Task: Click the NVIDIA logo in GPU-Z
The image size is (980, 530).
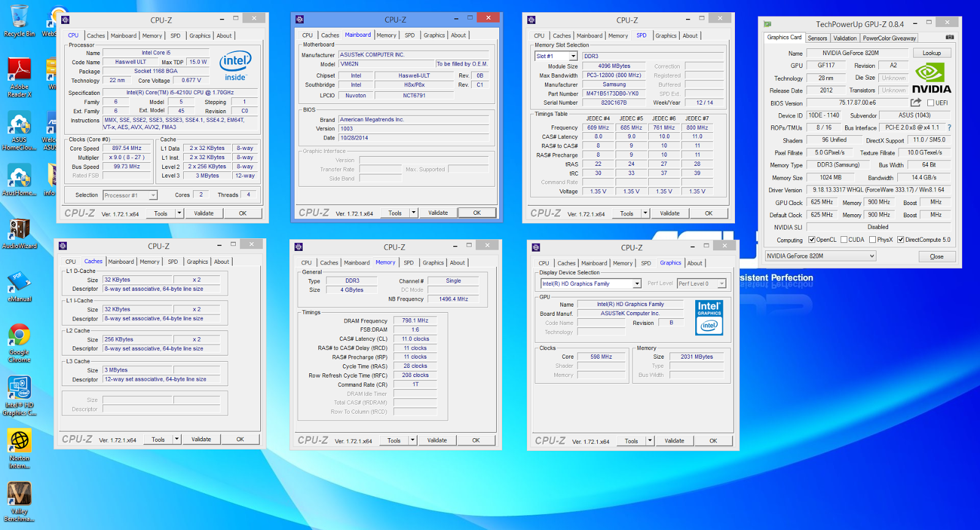Action: point(932,79)
